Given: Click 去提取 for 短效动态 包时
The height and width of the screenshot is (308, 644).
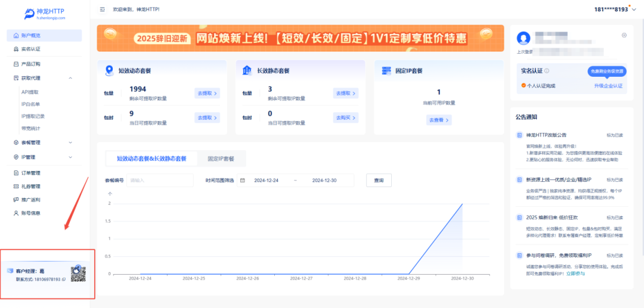Looking at the screenshot, I should [x=207, y=117].
